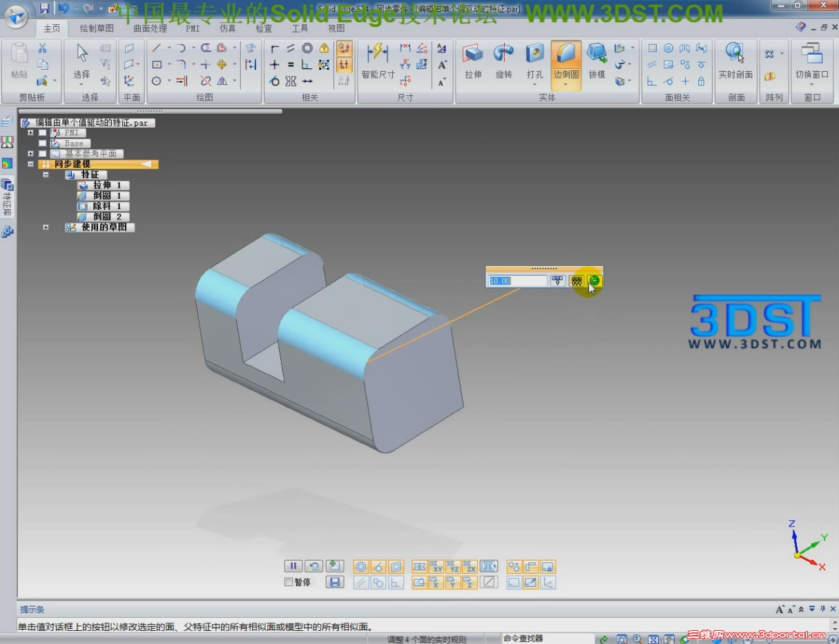Click the dimension value field showing 10.00
This screenshot has height=644, width=839.
pyautogui.click(x=517, y=280)
